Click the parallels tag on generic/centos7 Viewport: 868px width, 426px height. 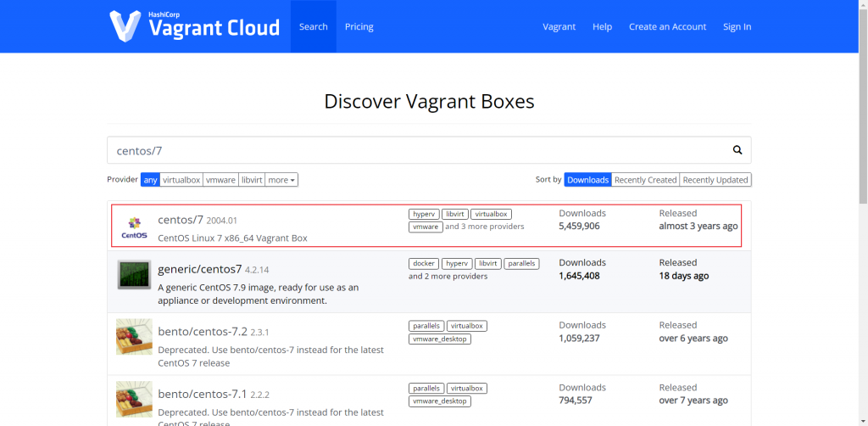pos(521,264)
